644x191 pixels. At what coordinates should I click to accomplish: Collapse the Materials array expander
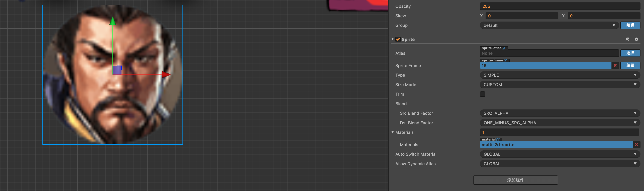tap(393, 132)
